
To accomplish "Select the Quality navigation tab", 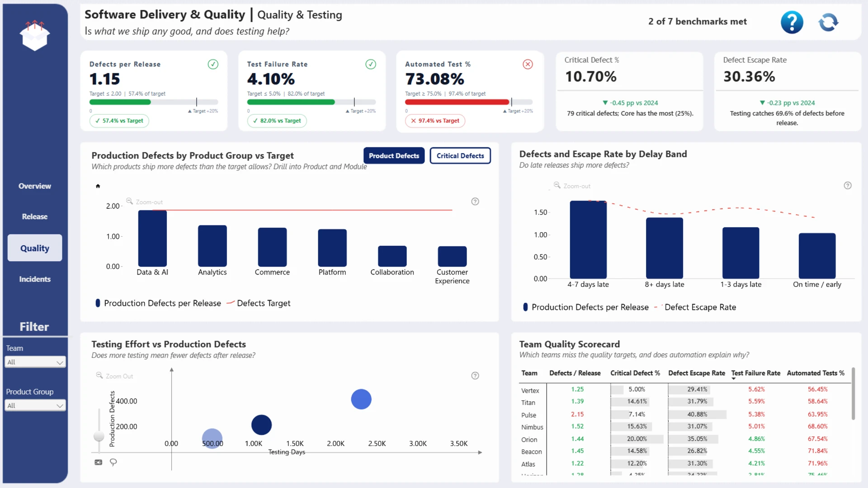I will point(35,248).
